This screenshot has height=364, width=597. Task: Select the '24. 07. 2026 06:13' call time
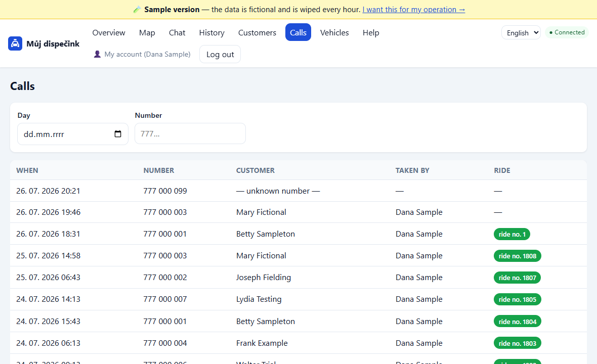click(48, 343)
